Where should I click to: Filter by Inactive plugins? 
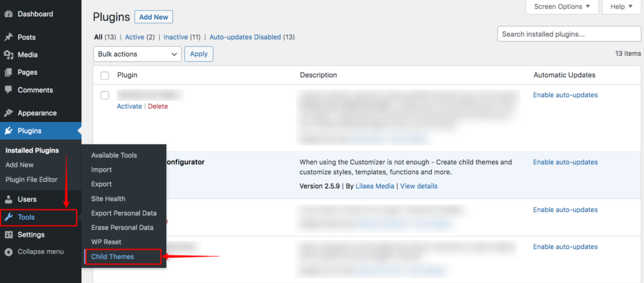pos(176,37)
